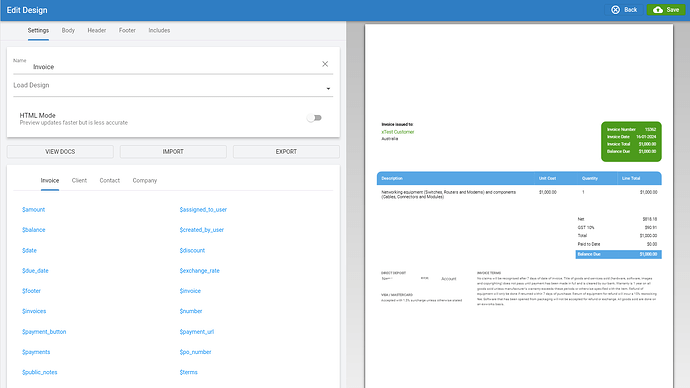Viewport: 690px width, 388px height.
Task: Open the Header tab
Action: tap(97, 30)
